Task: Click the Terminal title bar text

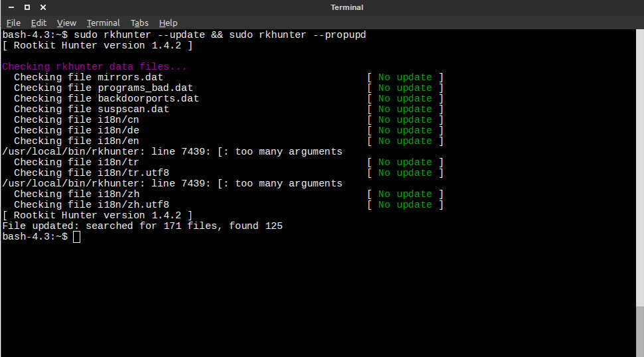Action: coord(347,7)
